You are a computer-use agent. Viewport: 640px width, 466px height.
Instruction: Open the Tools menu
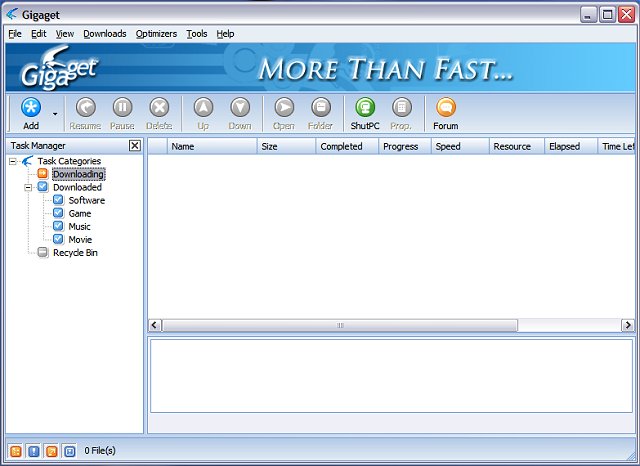tap(197, 34)
